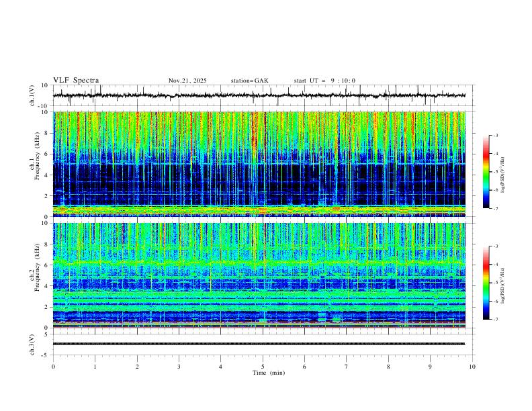
Task: Click the 'start UT = 9 :10: 0' text
Action: point(324,81)
